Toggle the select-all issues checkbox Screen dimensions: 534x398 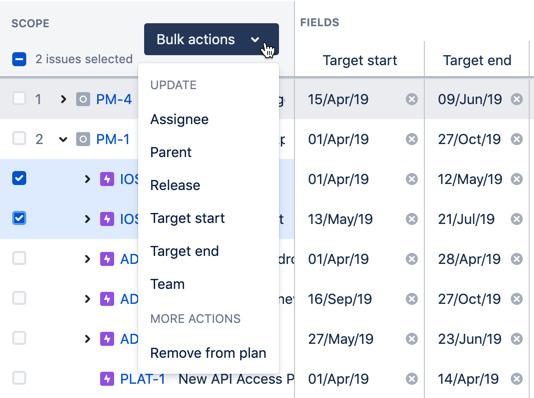point(19,59)
